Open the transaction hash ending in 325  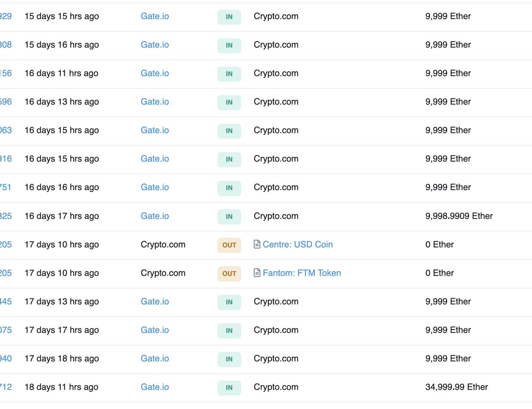(6, 216)
